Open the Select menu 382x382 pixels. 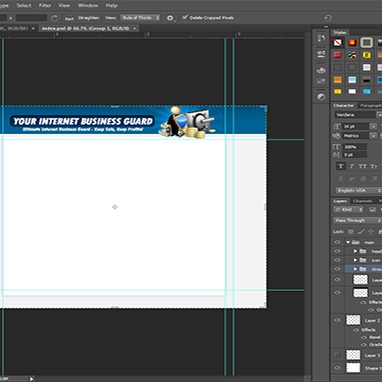click(24, 5)
